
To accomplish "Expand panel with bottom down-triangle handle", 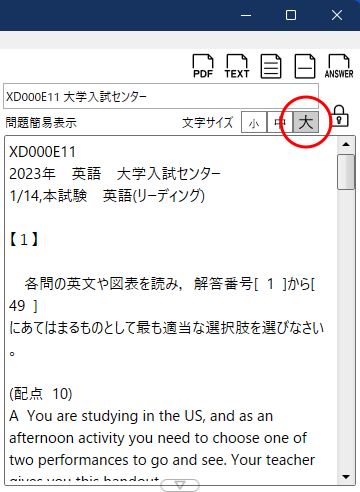I will 180,485.
